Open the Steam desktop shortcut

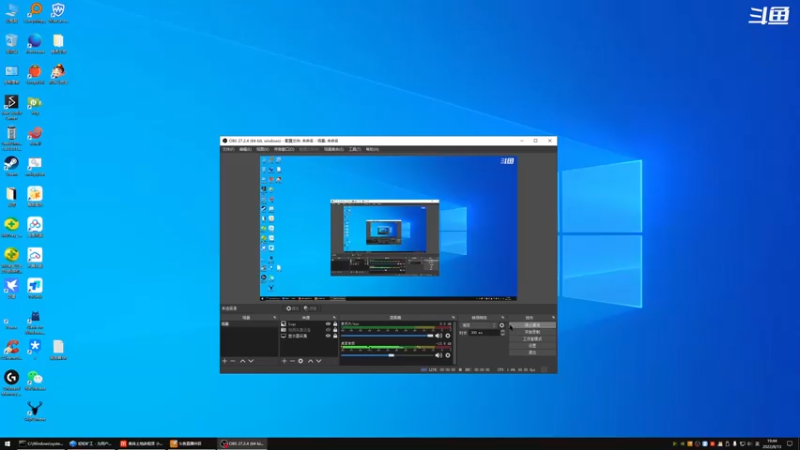[11, 166]
